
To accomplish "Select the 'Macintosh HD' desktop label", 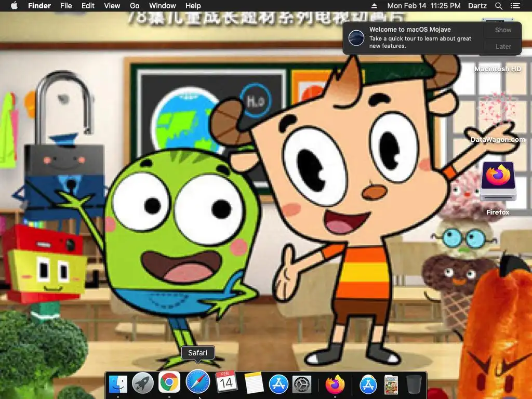I will (497, 69).
